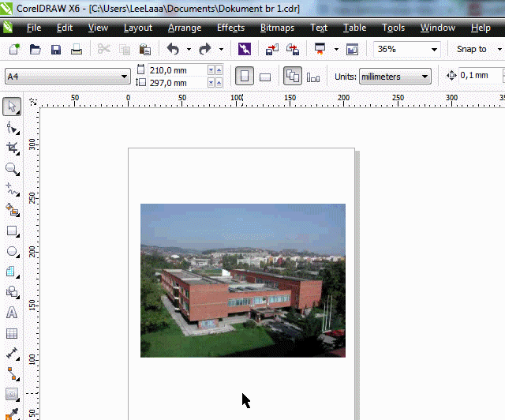The width and height of the screenshot is (505, 420).
Task: Select the Table tool
Action: [x=12, y=333]
